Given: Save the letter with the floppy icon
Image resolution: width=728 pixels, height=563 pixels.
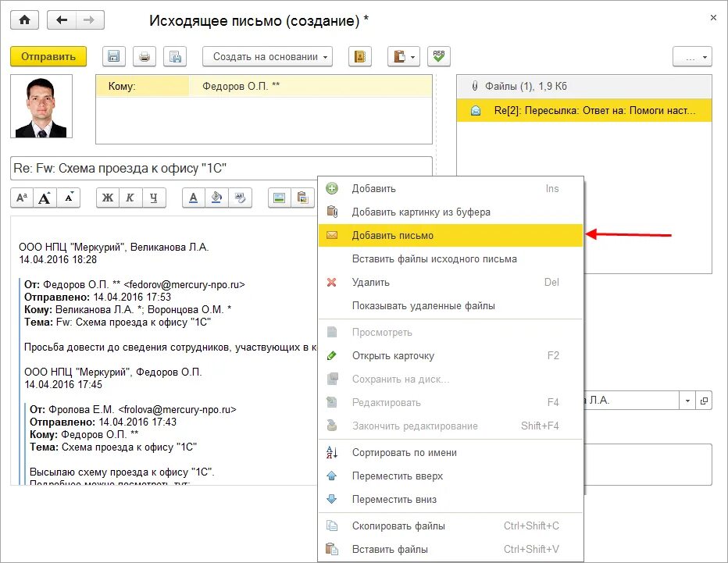Looking at the screenshot, I should [114, 57].
